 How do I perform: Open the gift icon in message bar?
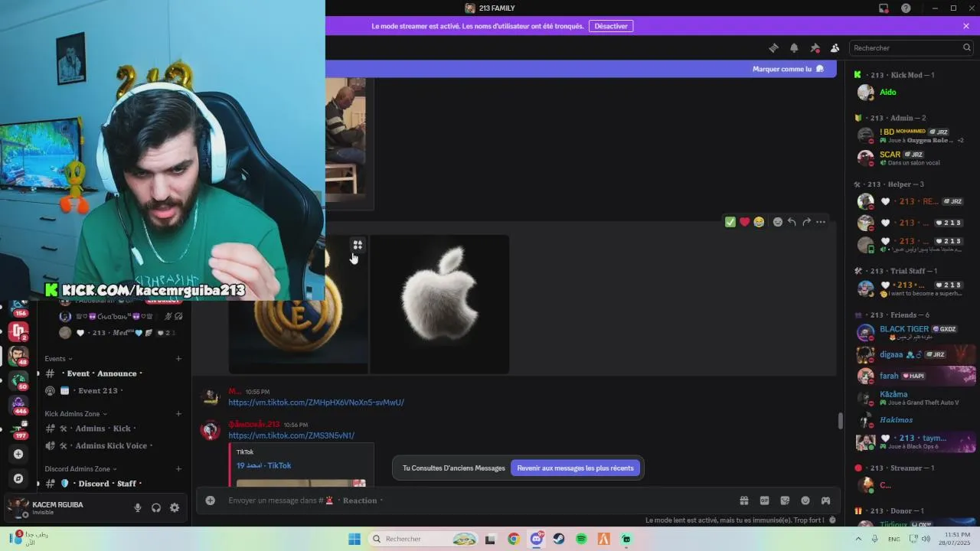743,500
